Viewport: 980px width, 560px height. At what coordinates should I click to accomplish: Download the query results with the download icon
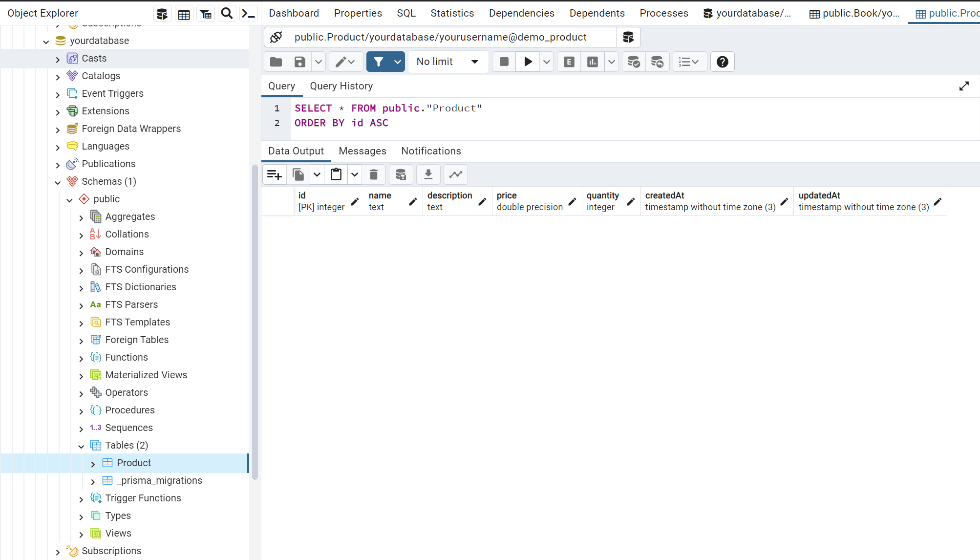428,174
